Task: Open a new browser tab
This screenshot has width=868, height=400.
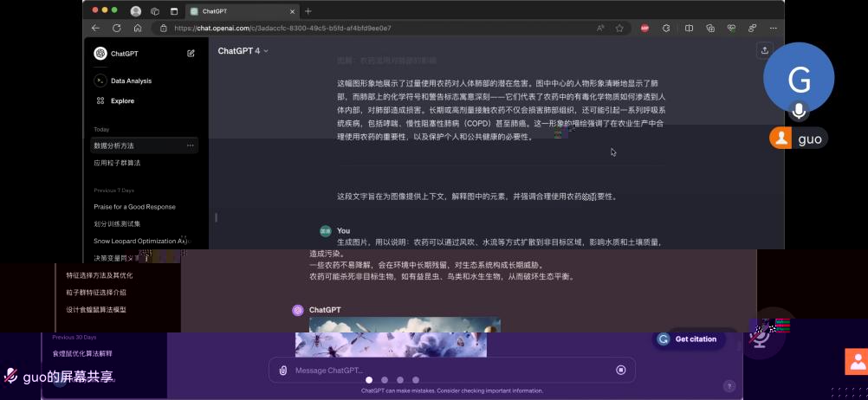Action: pyautogui.click(x=308, y=11)
